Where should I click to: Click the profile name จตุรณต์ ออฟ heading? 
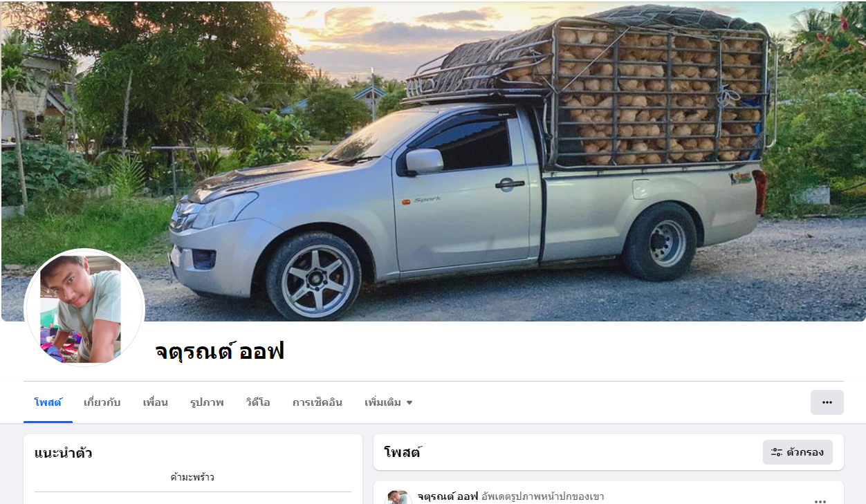(220, 352)
